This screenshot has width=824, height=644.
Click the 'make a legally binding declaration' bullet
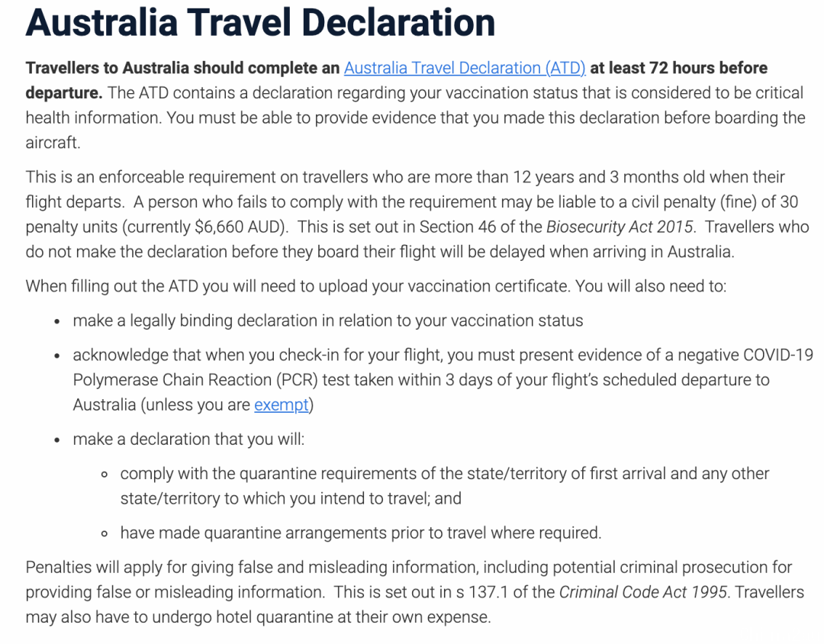[328, 320]
